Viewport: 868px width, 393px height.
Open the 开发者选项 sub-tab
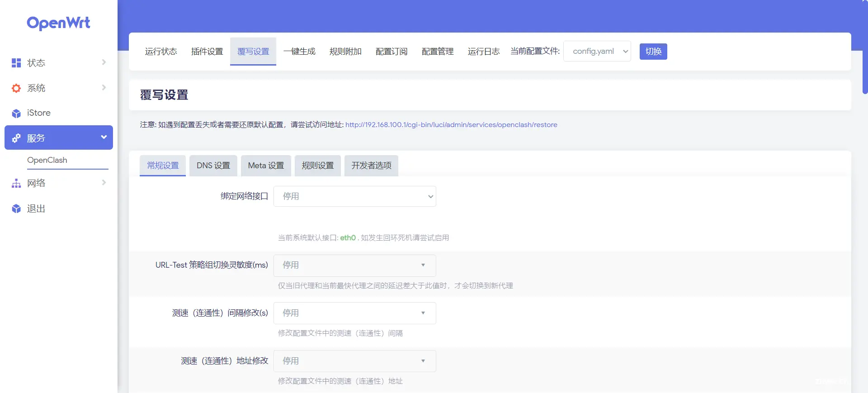[x=372, y=166]
